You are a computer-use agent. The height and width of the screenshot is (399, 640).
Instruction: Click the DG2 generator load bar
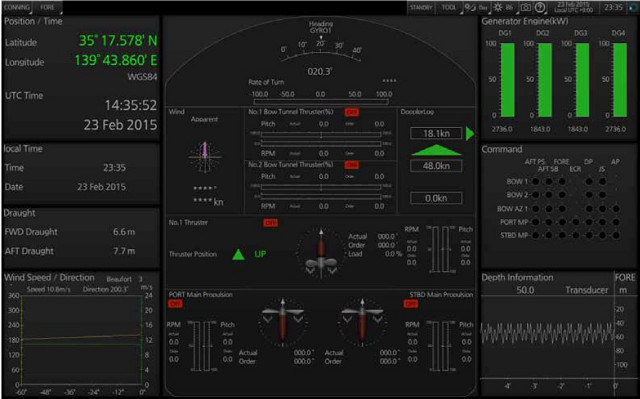pos(545,80)
